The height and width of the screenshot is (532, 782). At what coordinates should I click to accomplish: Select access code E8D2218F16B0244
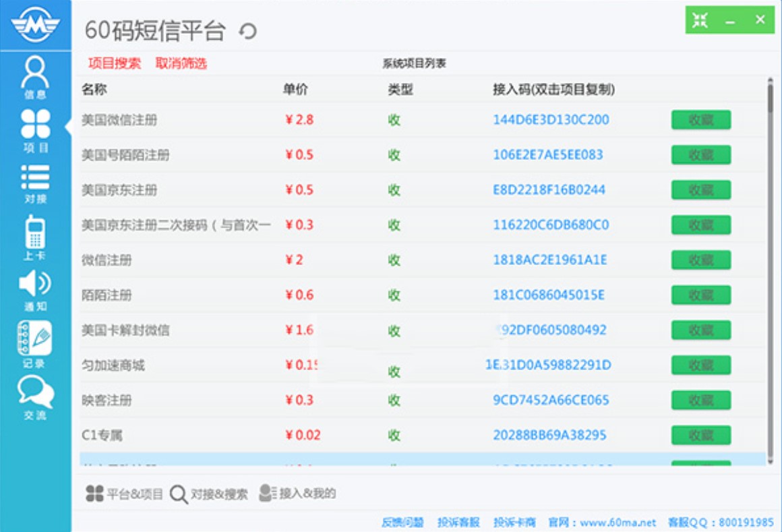tap(549, 189)
